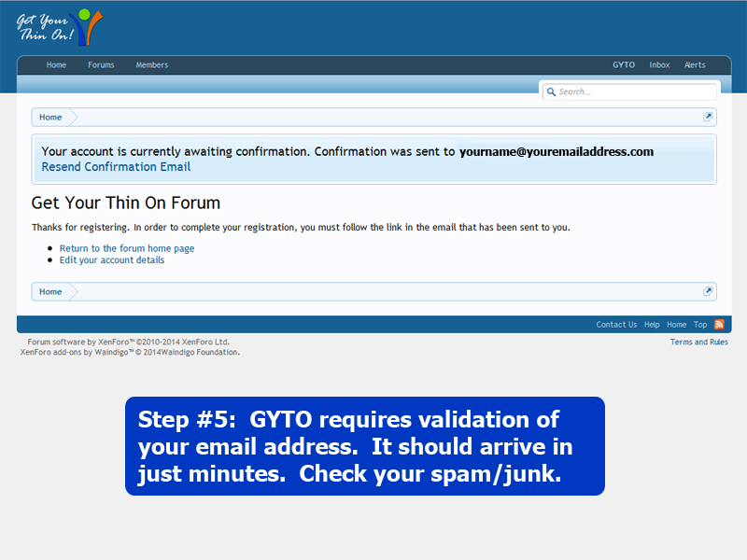Click Return to the forum home page
The image size is (747, 560).
(127, 248)
